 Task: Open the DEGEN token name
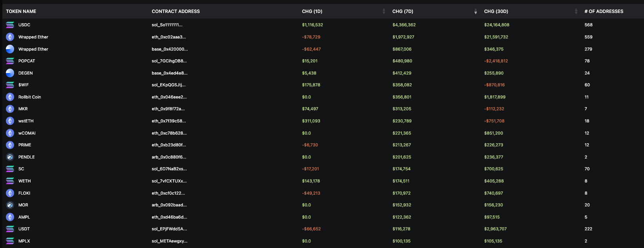click(25, 73)
